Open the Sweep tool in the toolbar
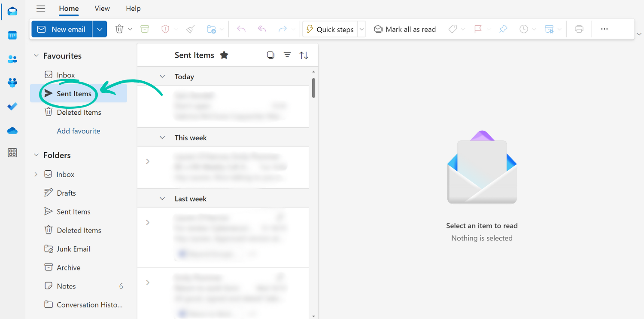This screenshot has width=644, height=319. pyautogui.click(x=190, y=29)
